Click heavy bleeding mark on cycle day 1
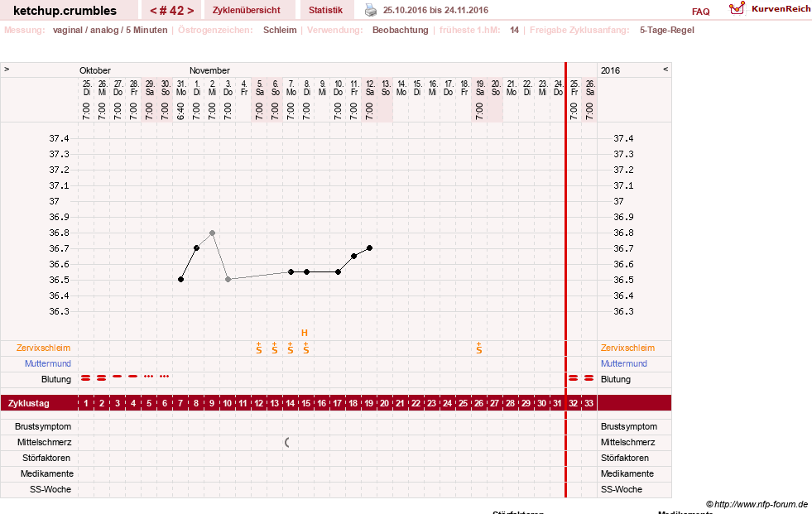812x514 pixels. (x=86, y=378)
